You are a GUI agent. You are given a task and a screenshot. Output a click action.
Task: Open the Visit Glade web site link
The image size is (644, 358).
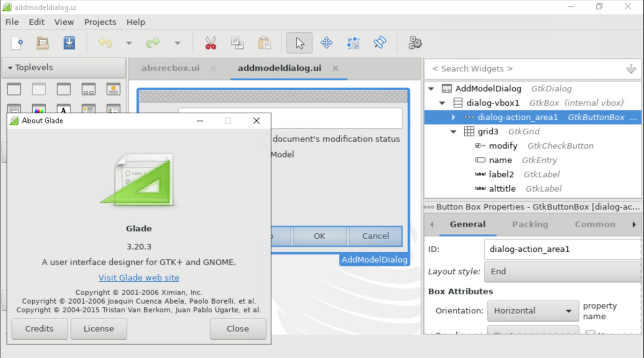138,277
